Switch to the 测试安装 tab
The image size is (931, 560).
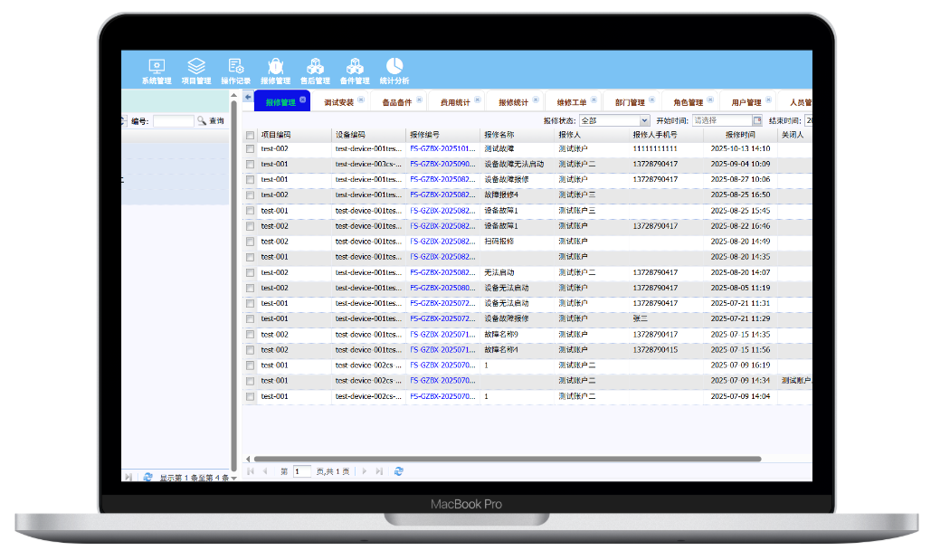coord(339,103)
